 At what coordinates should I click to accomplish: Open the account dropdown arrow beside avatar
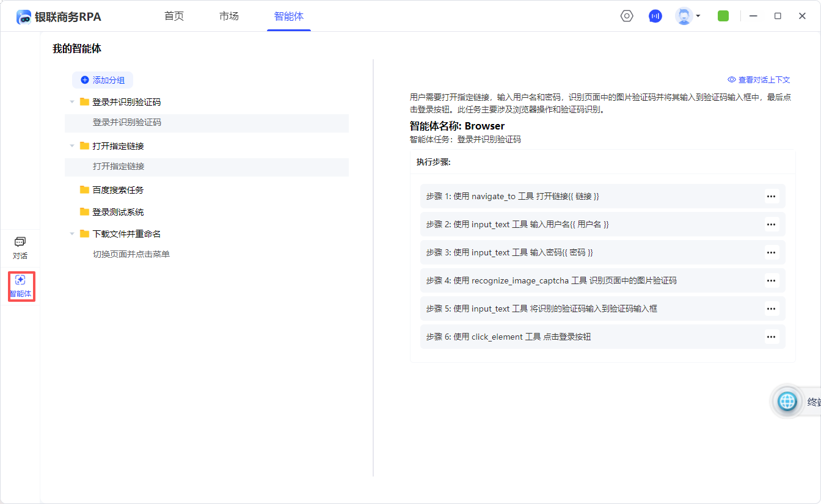(698, 16)
